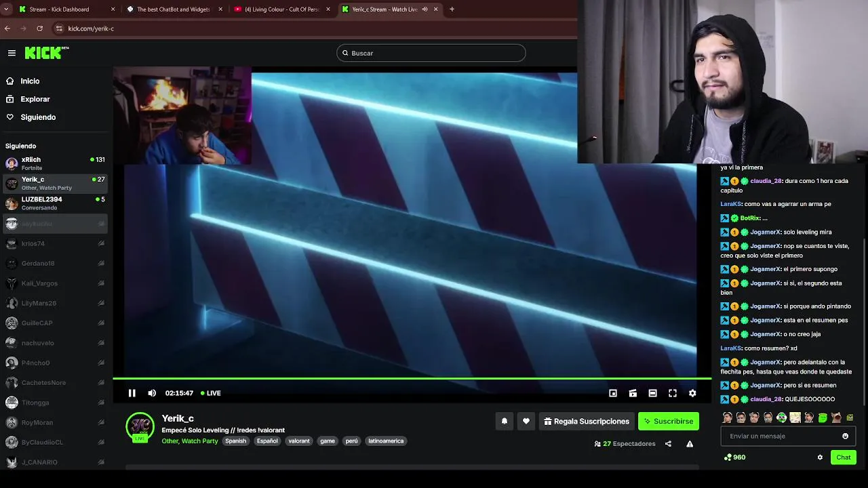Screen dimensions: 868x488
Task: Click the Spanish tag
Action: (x=236, y=441)
